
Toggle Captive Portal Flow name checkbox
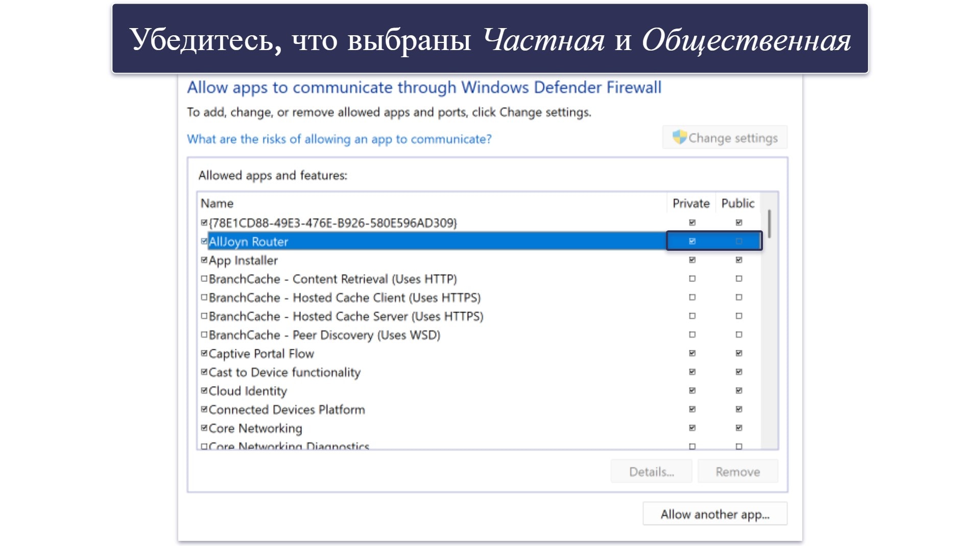(204, 353)
